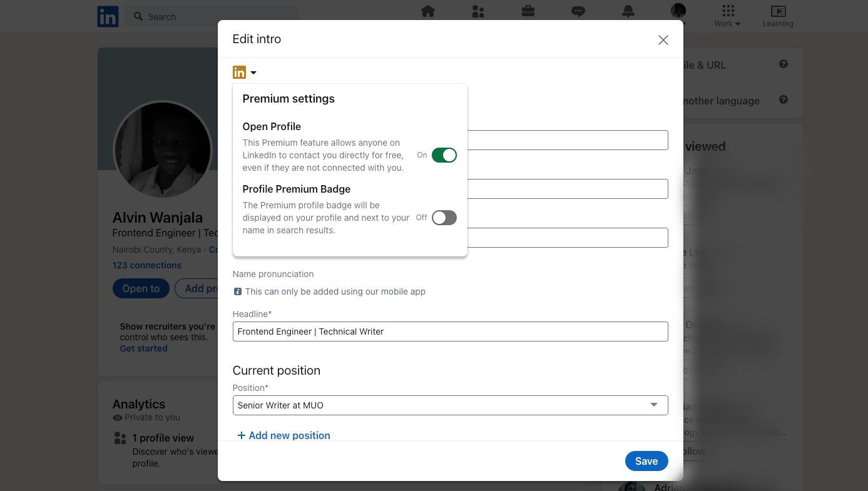The height and width of the screenshot is (491, 868).
Task: Click the Add new position link
Action: tap(283, 435)
